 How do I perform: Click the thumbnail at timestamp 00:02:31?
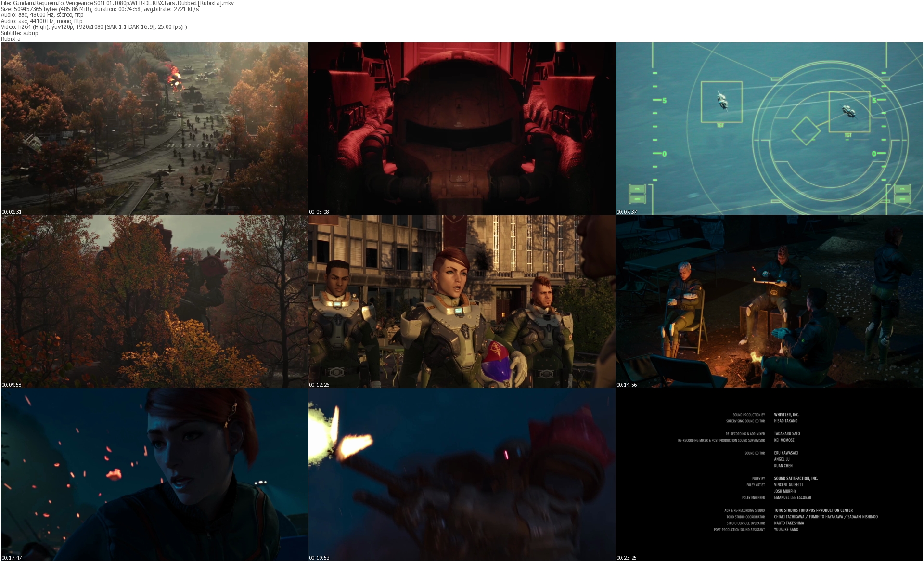[x=154, y=128]
